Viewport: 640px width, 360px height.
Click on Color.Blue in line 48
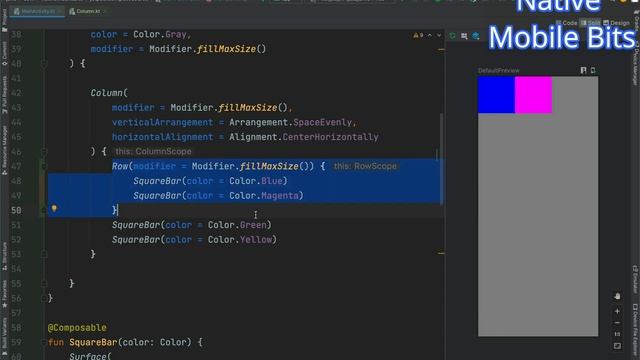tap(256, 181)
